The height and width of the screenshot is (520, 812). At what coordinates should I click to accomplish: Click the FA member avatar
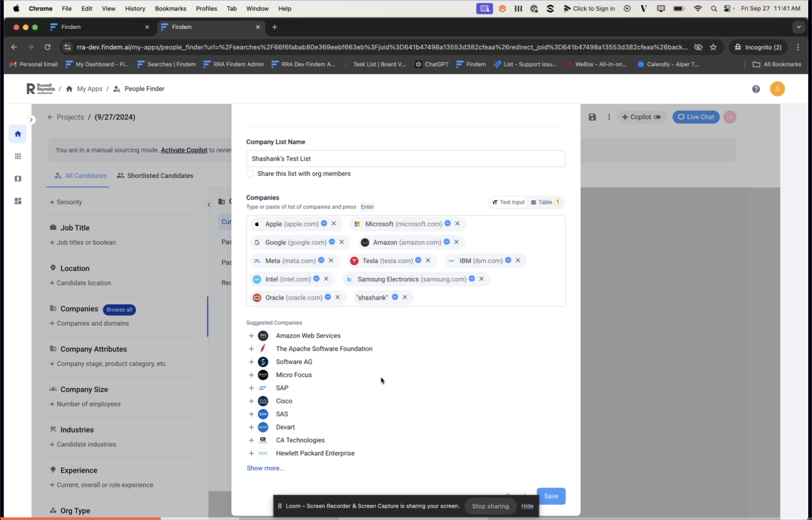pos(730,117)
